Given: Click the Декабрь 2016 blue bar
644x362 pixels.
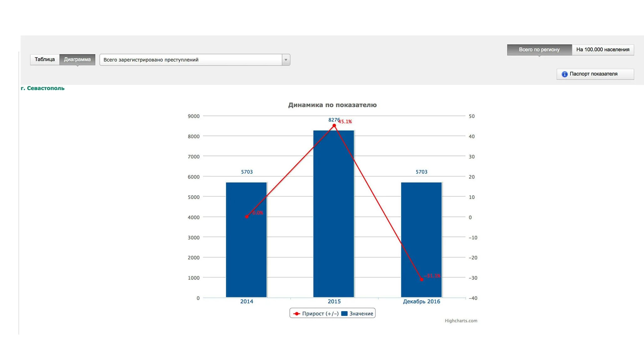Looking at the screenshot, I should pyautogui.click(x=421, y=240).
